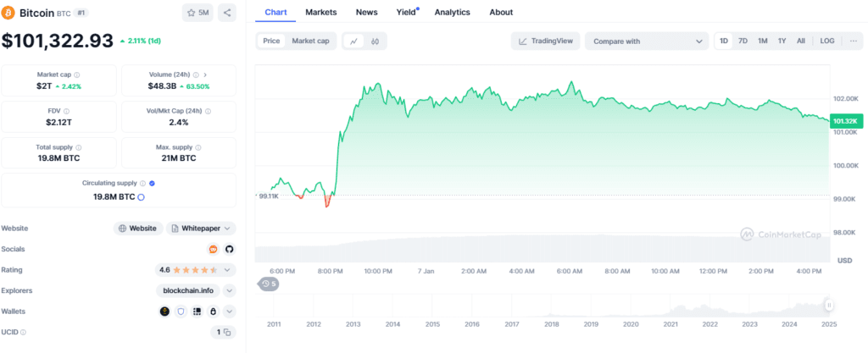Click the 101.32K current price label
The width and height of the screenshot is (868, 353).
845,121
